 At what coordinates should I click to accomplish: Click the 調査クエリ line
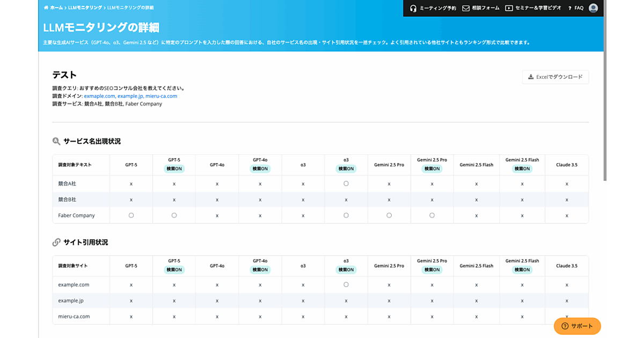pyautogui.click(x=119, y=89)
